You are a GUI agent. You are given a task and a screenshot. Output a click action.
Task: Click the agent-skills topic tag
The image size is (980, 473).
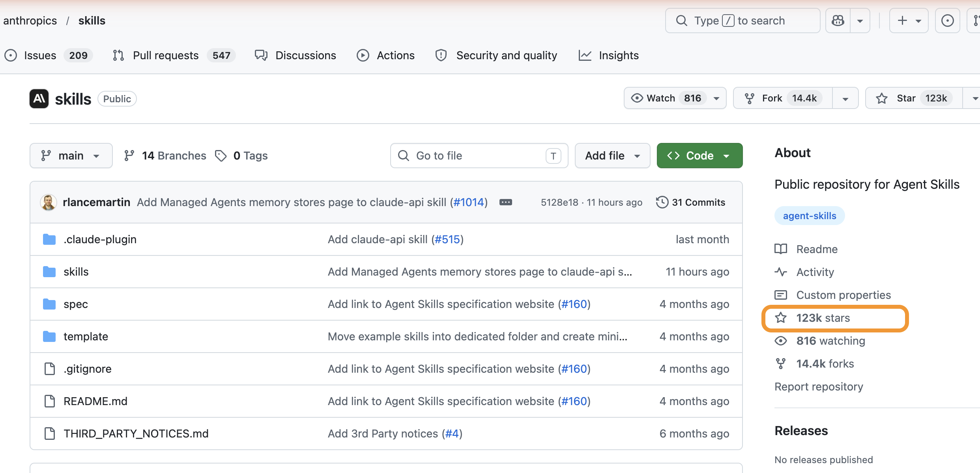tap(809, 216)
